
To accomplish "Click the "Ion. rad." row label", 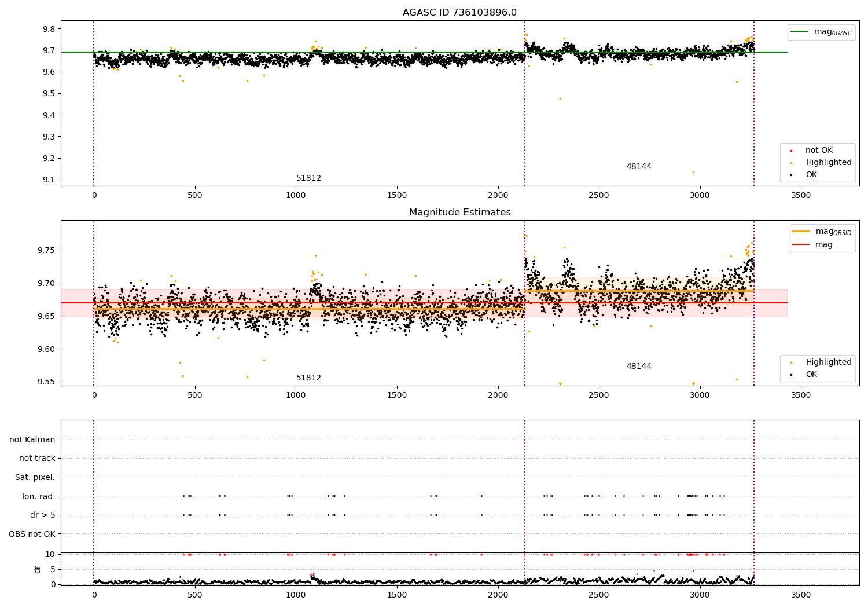I will (39, 496).
